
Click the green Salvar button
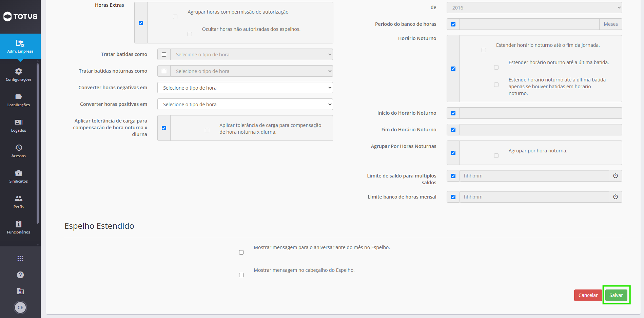click(616, 295)
